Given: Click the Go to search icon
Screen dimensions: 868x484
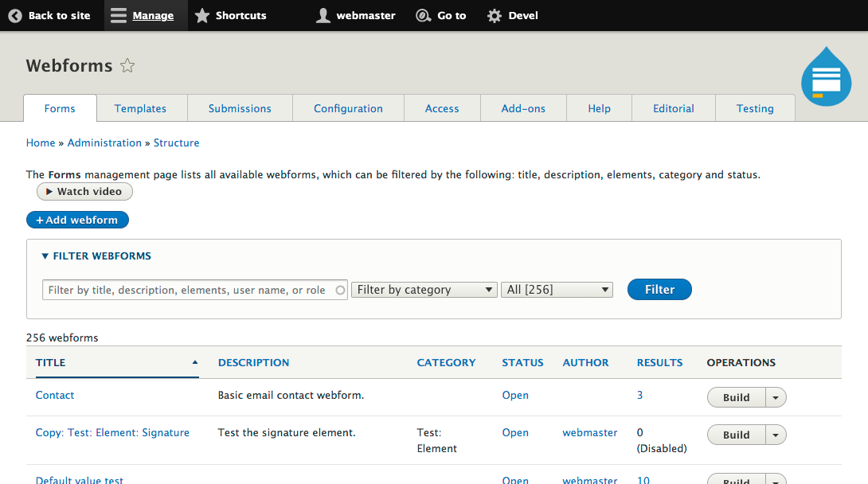Looking at the screenshot, I should 422,14.
